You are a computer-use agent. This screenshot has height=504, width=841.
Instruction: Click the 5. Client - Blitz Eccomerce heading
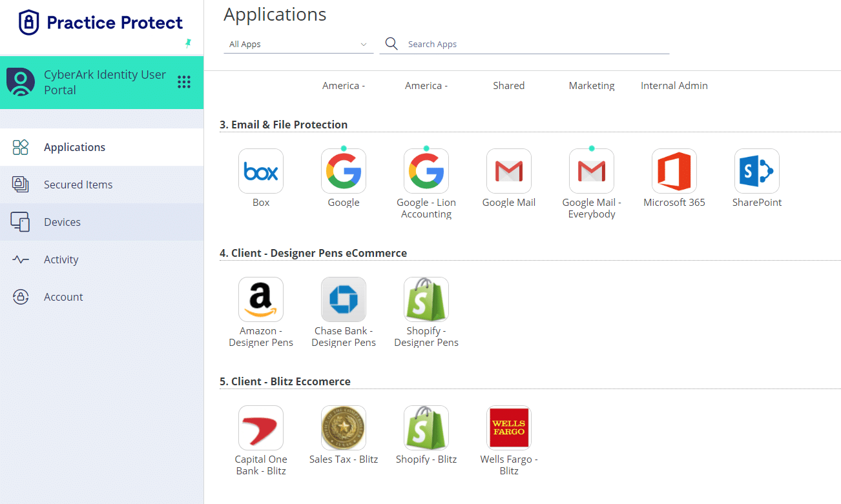[x=285, y=381]
